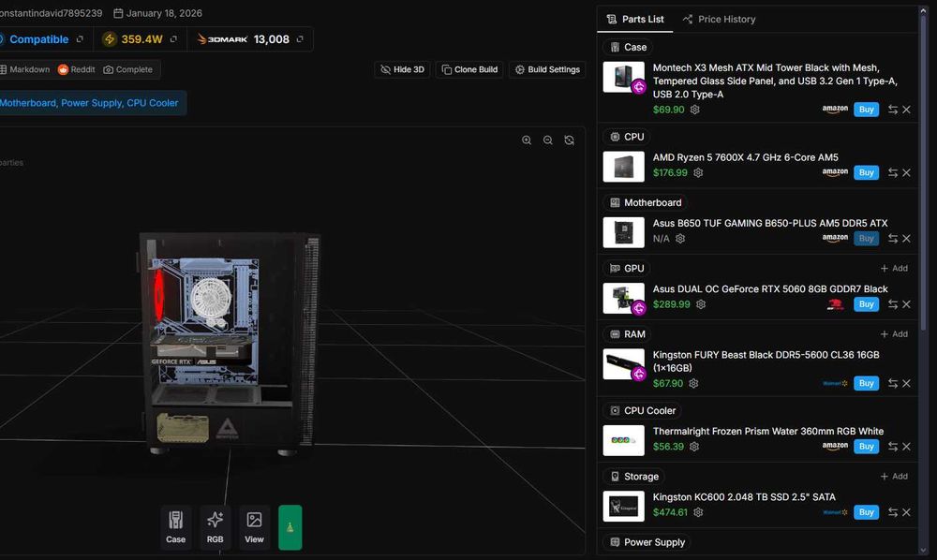Swap the Asus RTX 5060 GPU

point(893,304)
